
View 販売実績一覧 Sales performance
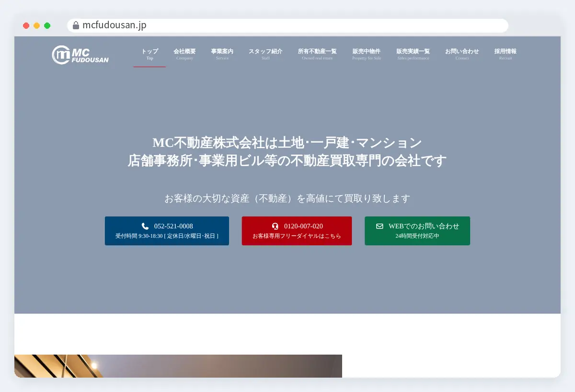tap(413, 54)
